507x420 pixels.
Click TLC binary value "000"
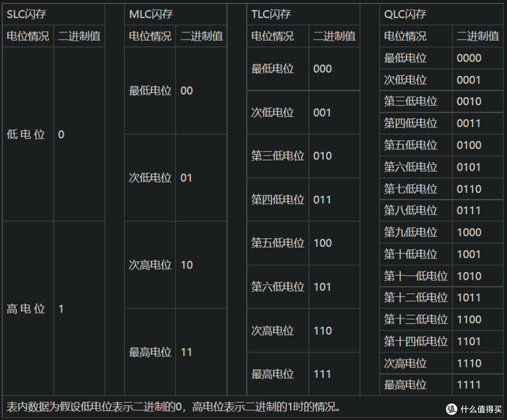coord(323,69)
